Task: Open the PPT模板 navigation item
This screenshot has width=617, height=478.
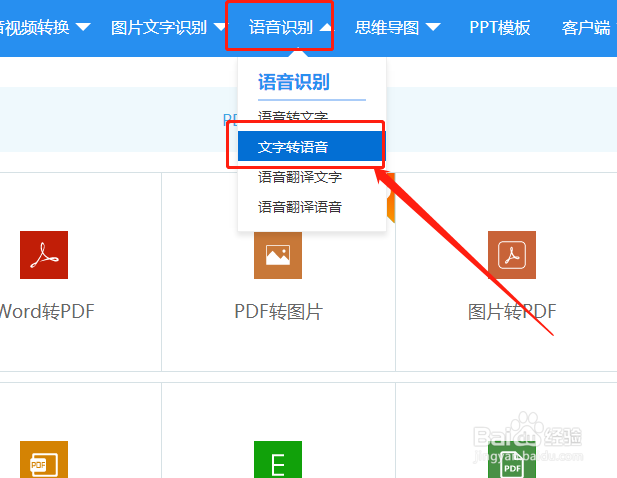Action: [500, 28]
